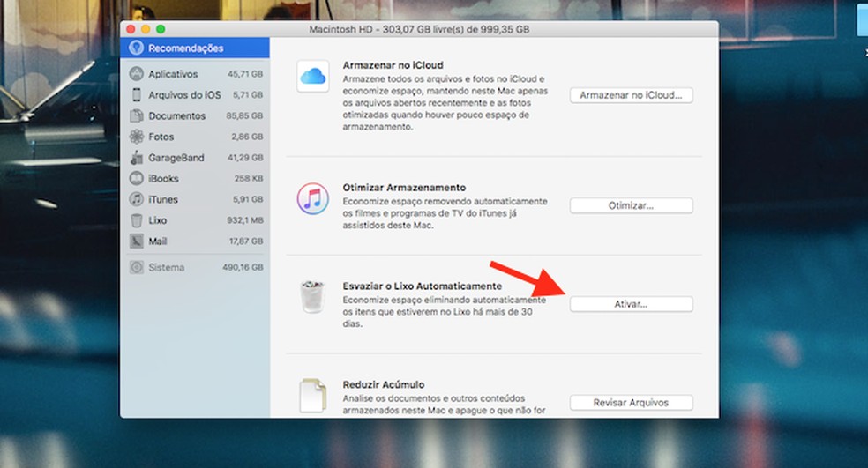Click the Sistema gear icon

[136, 267]
